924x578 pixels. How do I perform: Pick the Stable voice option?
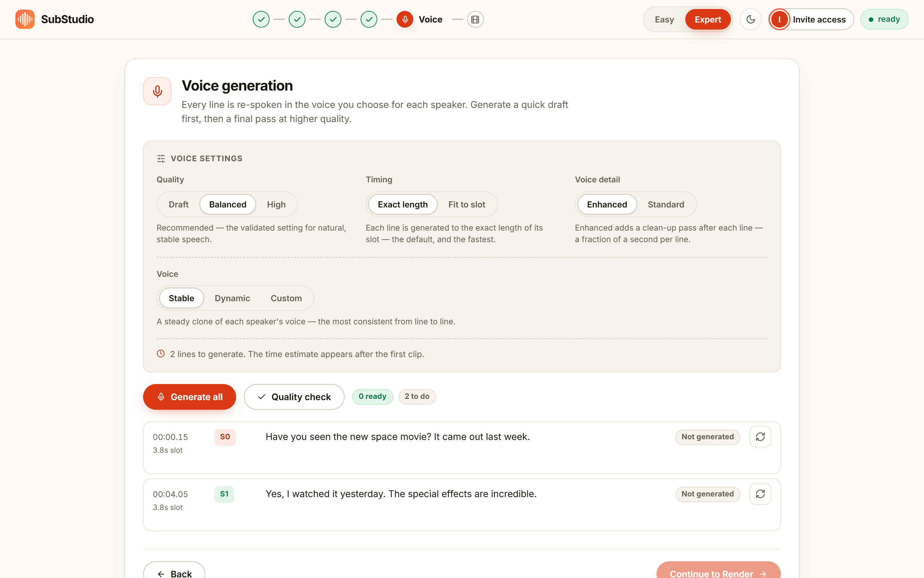[181, 298]
